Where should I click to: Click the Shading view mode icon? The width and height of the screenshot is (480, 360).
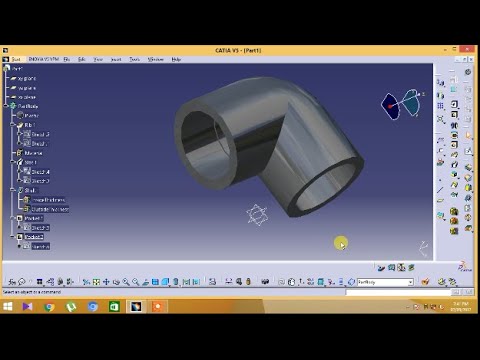pos(176,282)
